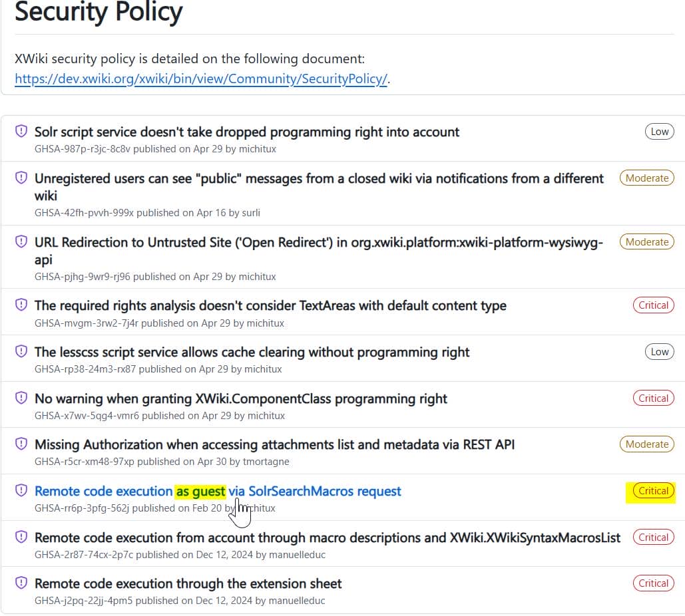Open the dev.xwiki.org SecurityPolicy link
The height and width of the screenshot is (616, 685).
tap(201, 78)
